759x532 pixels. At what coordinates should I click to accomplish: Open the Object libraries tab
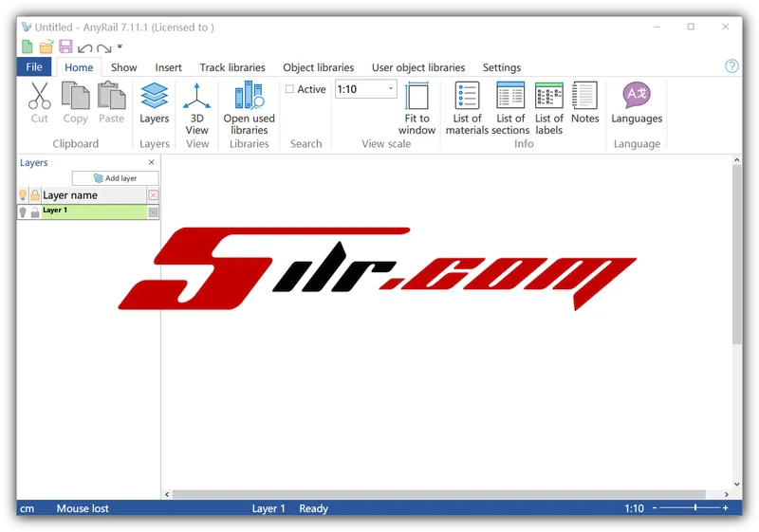click(x=319, y=67)
